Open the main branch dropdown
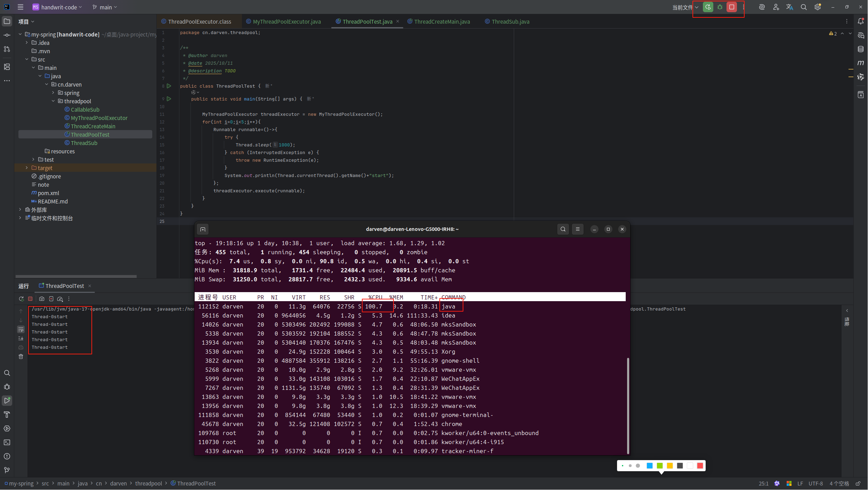868x490 pixels. 105,7
